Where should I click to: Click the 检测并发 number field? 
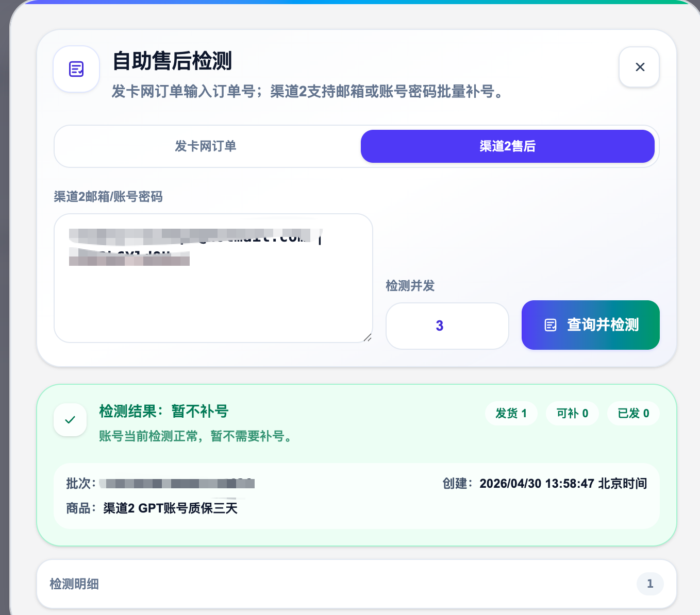[x=447, y=326]
